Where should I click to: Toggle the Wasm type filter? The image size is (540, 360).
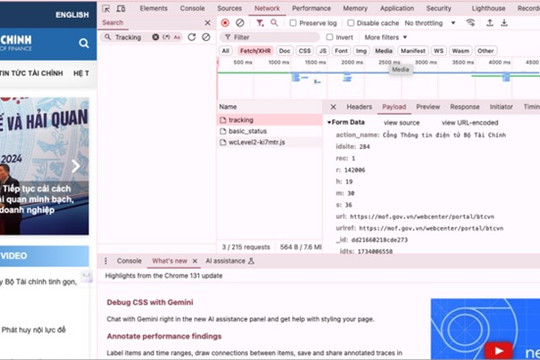tap(460, 51)
